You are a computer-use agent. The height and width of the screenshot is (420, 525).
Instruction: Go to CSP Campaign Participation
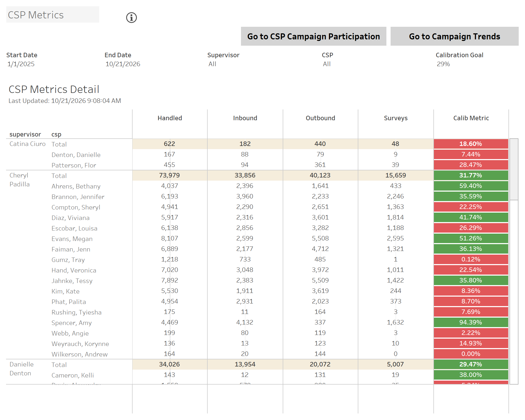click(x=313, y=36)
